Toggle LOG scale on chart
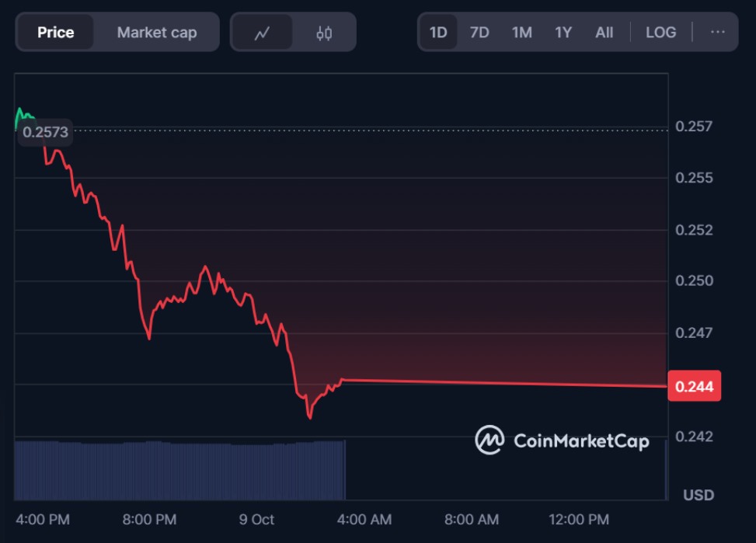The image size is (756, 543). tap(661, 33)
